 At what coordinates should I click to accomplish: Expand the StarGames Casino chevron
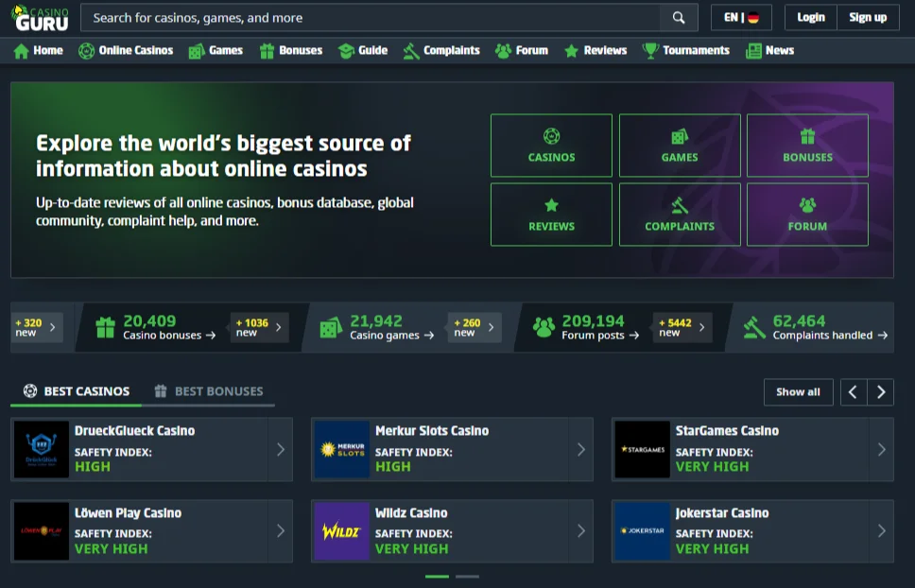tap(881, 449)
